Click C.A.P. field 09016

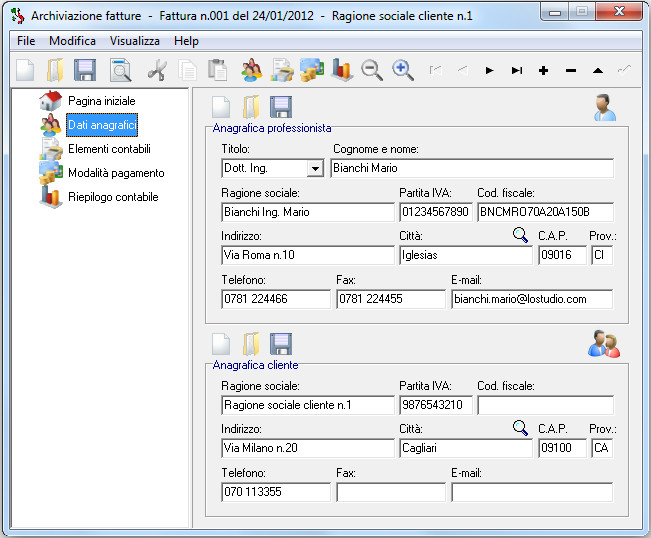(x=562, y=255)
